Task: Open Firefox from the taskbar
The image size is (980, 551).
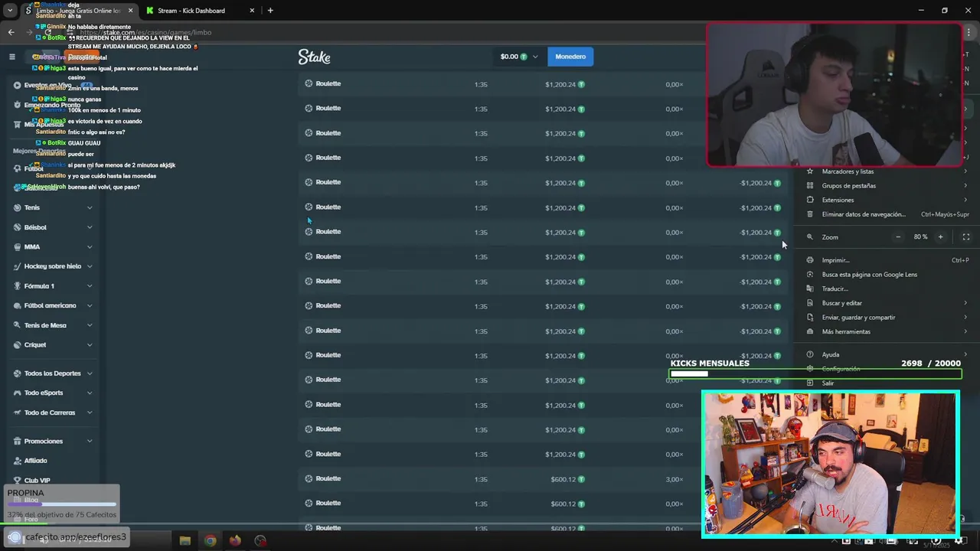Action: (235, 541)
